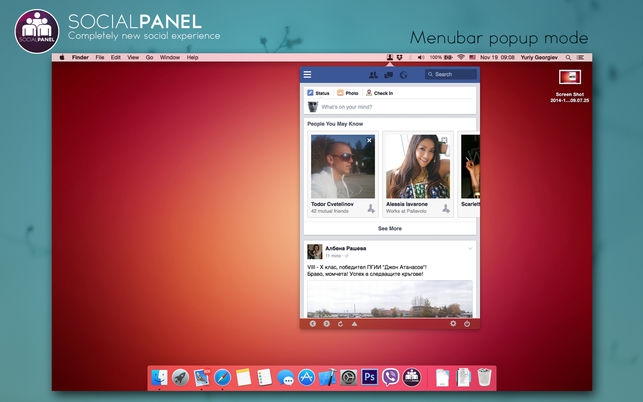Open Mail from the Dock

[201, 377]
